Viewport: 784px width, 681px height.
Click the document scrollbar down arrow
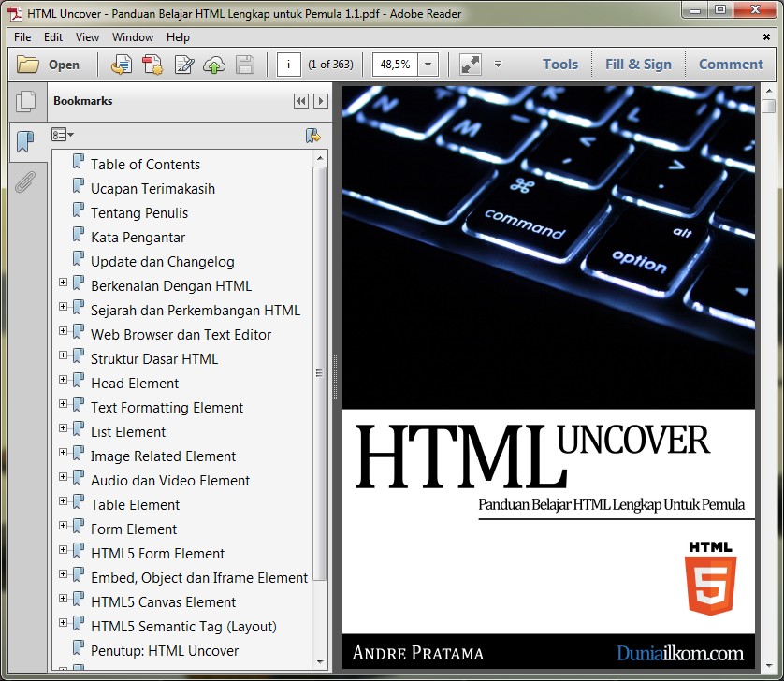768,665
